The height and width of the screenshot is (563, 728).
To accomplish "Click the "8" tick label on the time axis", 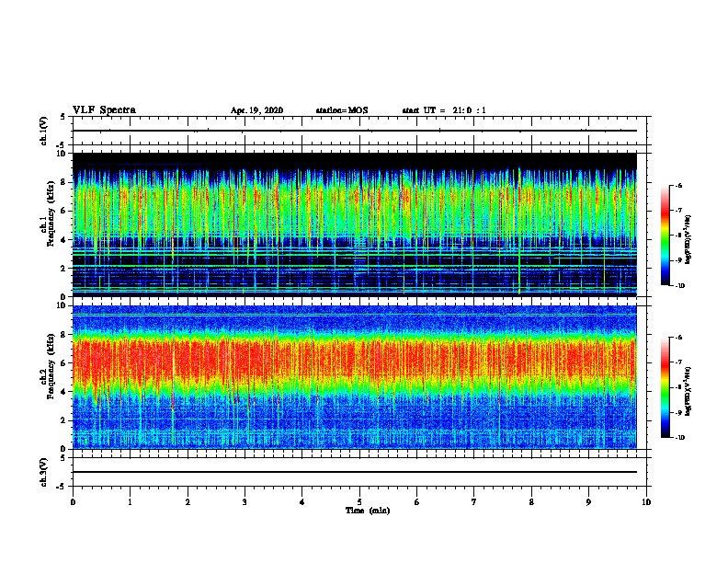I will tap(531, 502).
